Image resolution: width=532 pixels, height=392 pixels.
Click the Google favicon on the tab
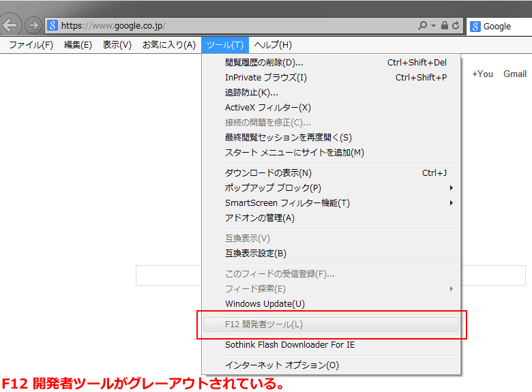point(475,27)
